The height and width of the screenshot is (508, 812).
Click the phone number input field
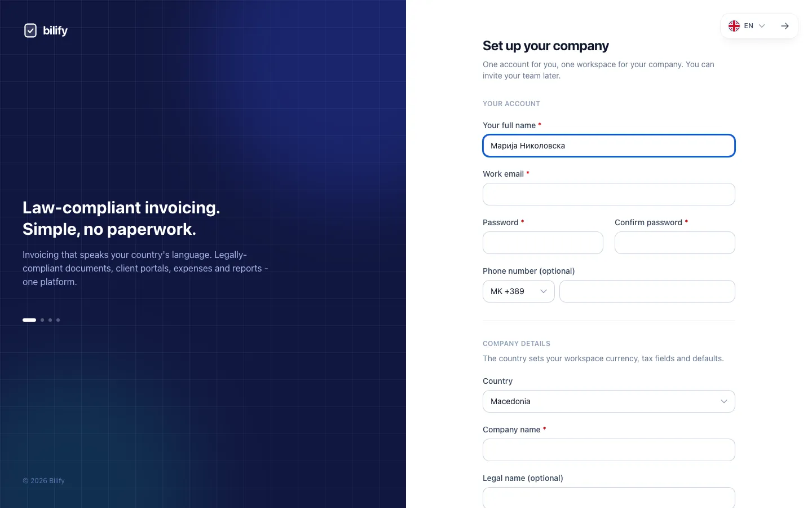click(647, 291)
